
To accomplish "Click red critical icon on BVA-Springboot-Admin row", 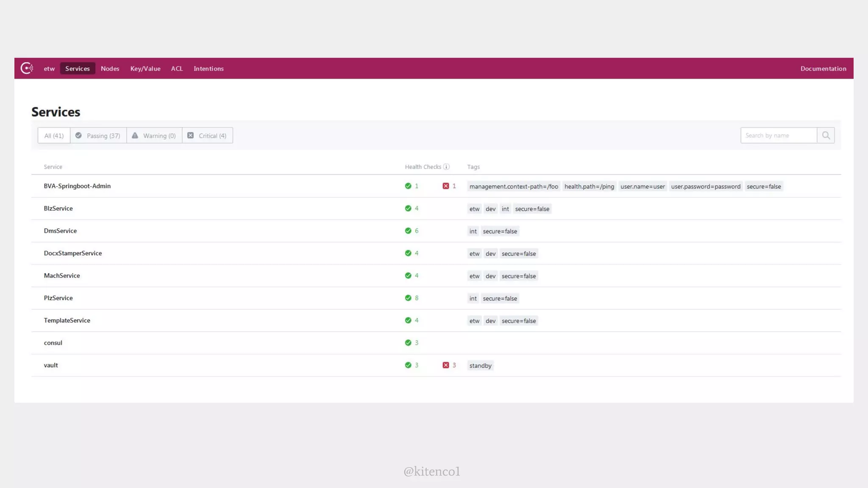I will [445, 186].
